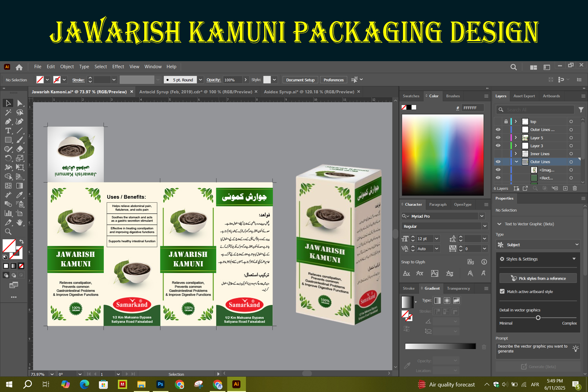Select the Curvature tool

pyautogui.click(x=20, y=122)
